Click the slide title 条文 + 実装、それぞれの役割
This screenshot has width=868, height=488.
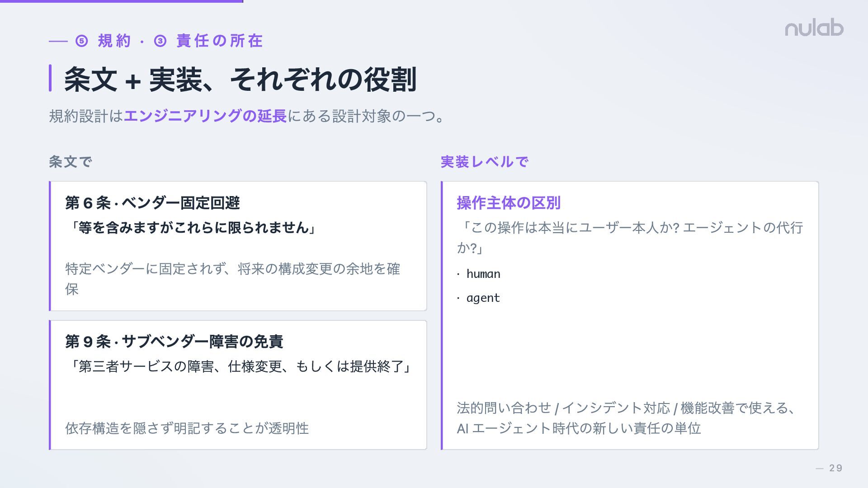(240, 80)
